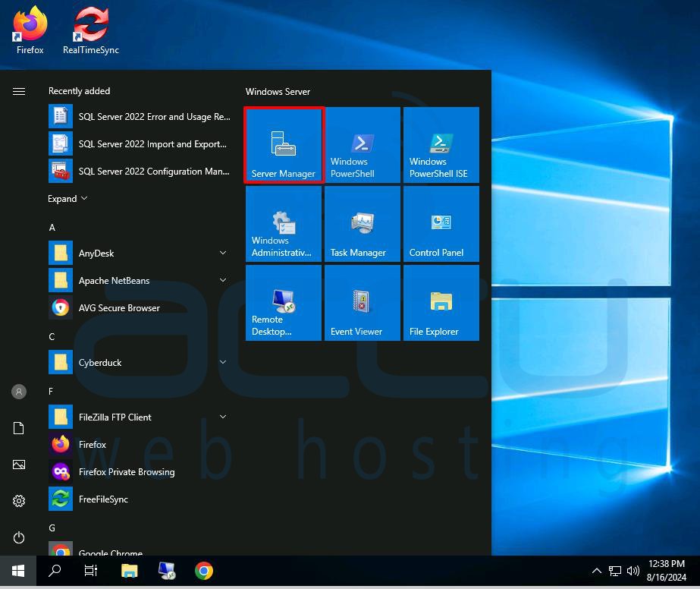The height and width of the screenshot is (589, 700).
Task: Open the RealTimeSync desktop shortcut
Action: 91,30
